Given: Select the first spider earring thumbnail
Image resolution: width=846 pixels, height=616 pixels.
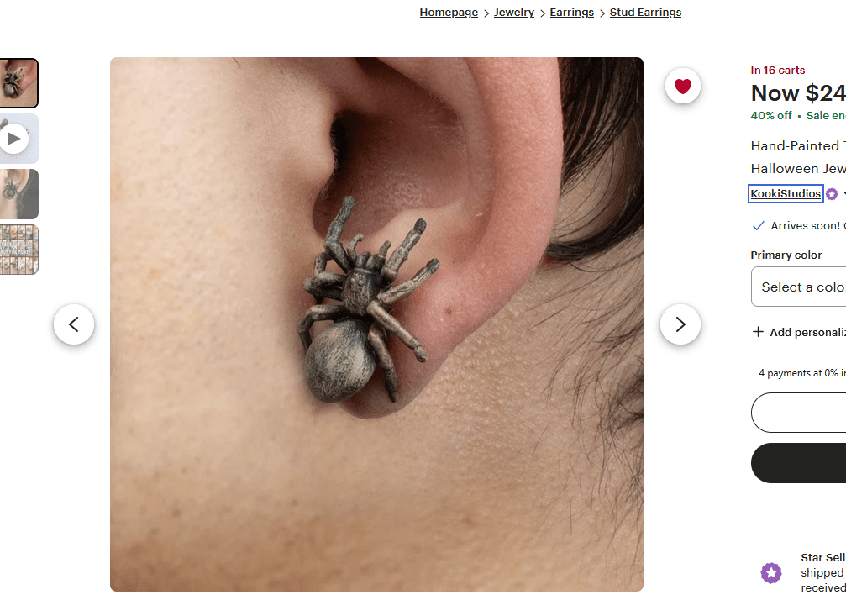Looking at the screenshot, I should pyautogui.click(x=18, y=83).
